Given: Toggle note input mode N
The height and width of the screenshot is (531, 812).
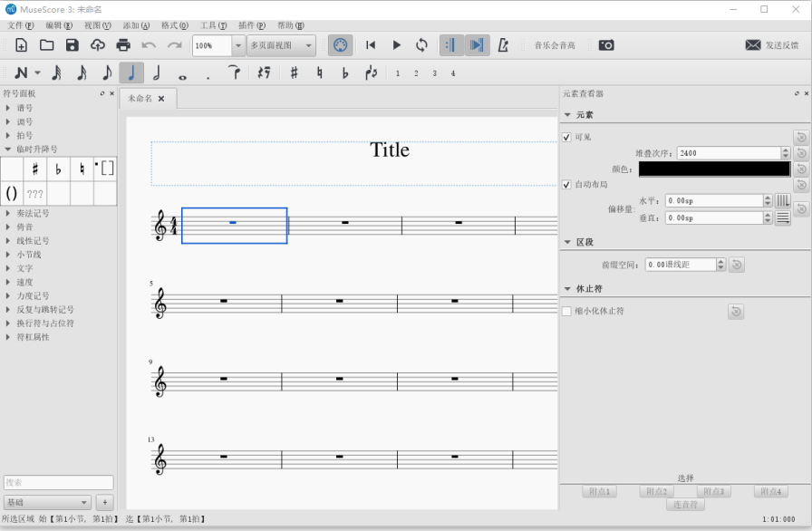Looking at the screenshot, I should [21, 73].
